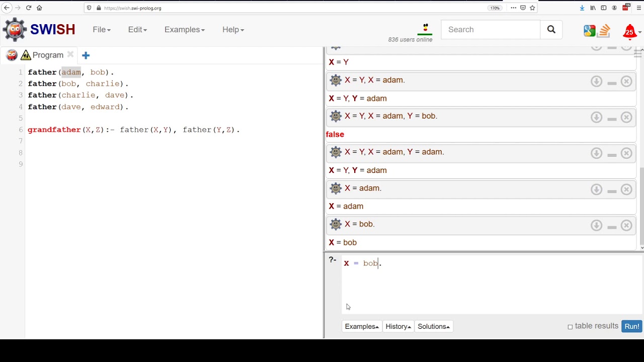
Task: Open the Examples menu in navbar
Action: 185,30
